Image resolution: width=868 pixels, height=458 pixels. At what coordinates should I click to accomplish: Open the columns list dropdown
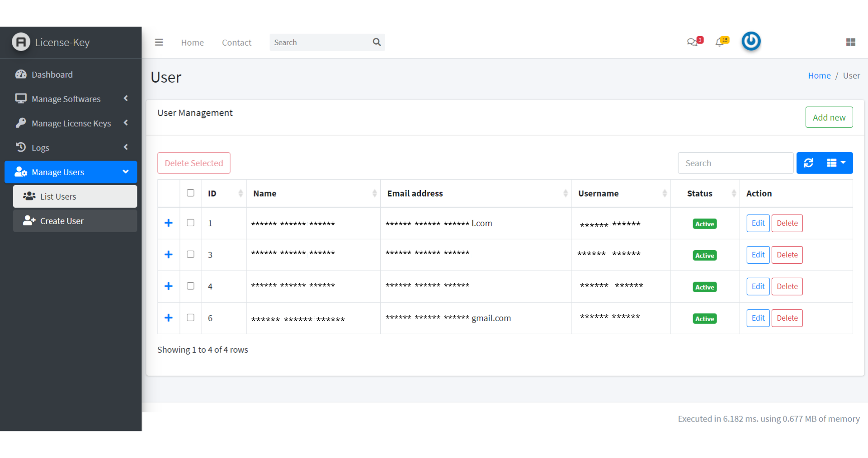836,163
